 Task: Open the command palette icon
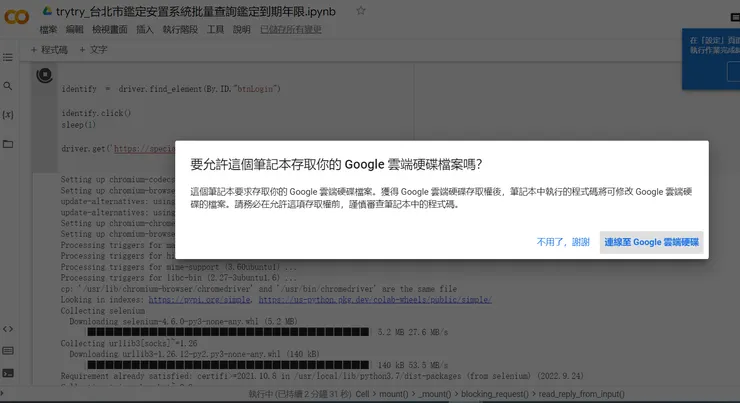8,351
